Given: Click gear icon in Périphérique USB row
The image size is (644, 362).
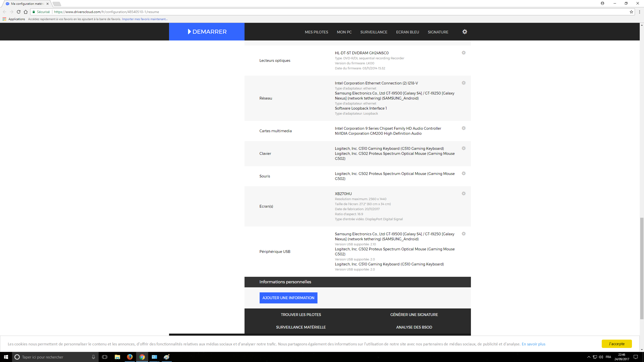Looking at the screenshot, I should tap(464, 234).
